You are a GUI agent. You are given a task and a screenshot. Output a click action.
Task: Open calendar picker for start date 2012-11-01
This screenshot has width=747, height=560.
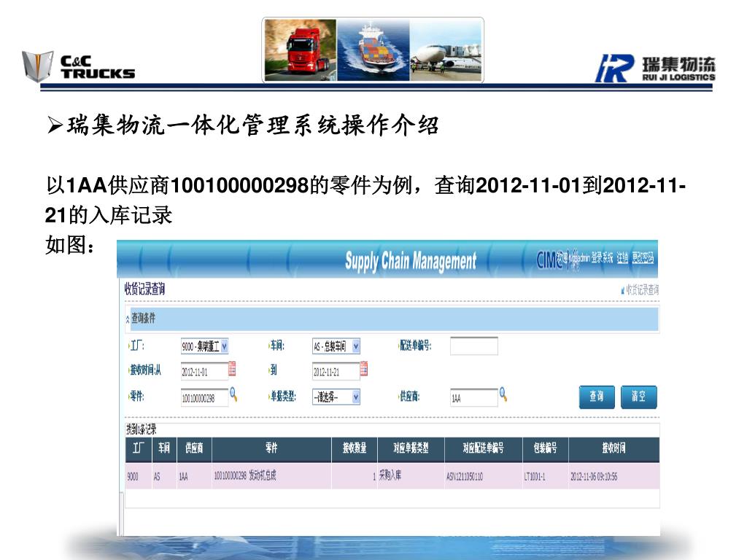(232, 368)
